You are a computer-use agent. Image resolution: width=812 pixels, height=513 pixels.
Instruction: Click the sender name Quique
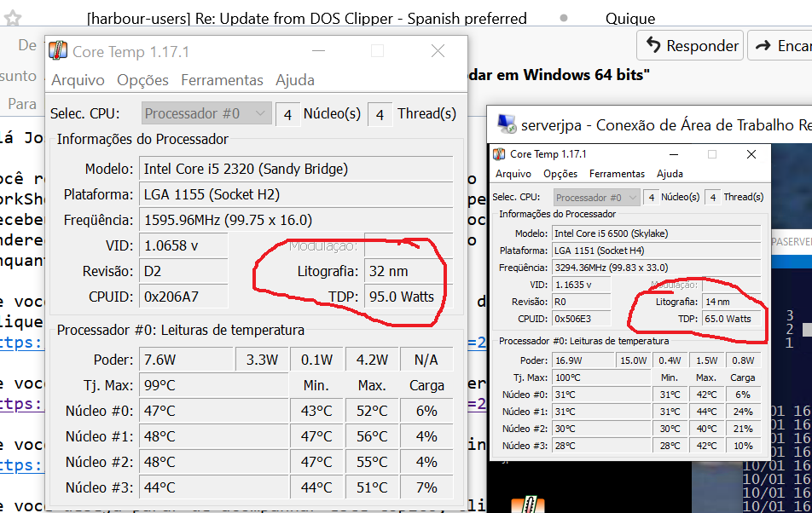tap(630, 19)
